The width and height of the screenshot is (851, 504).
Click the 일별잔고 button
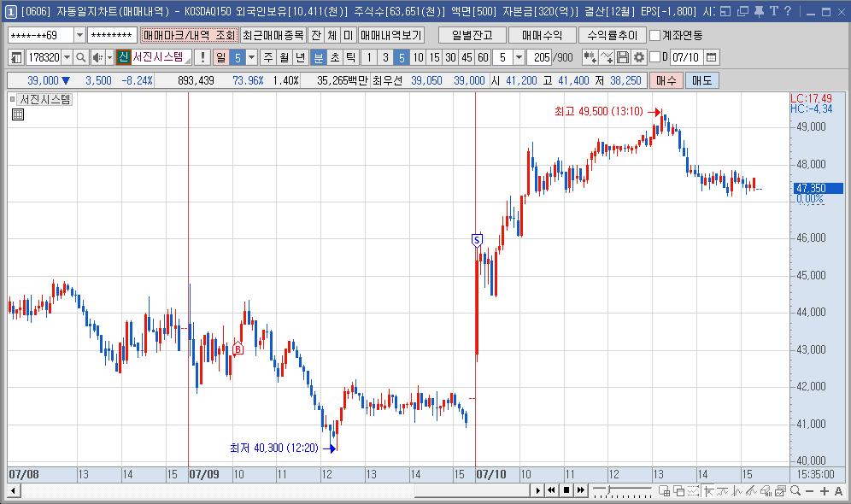pyautogui.click(x=472, y=35)
